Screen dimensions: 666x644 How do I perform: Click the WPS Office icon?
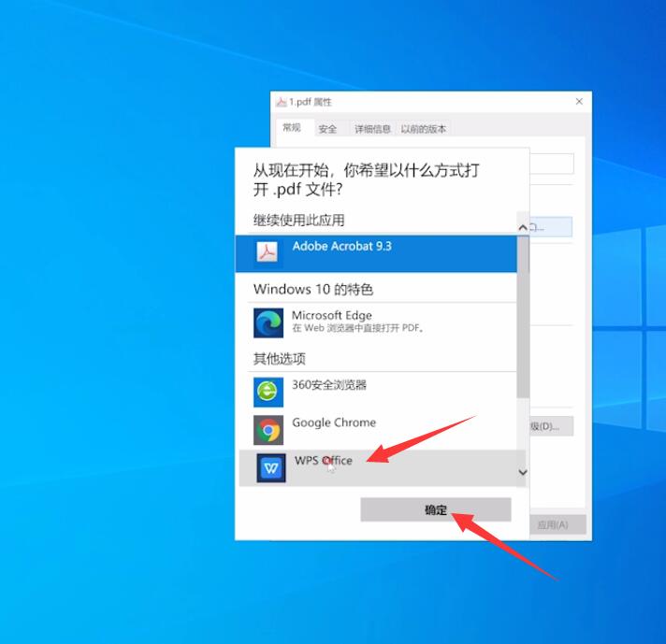[271, 468]
